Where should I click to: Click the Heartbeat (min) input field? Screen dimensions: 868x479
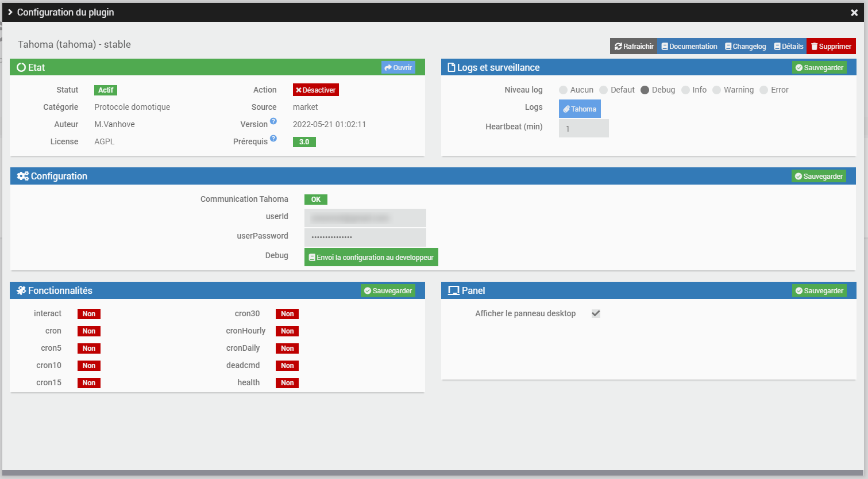tap(584, 128)
